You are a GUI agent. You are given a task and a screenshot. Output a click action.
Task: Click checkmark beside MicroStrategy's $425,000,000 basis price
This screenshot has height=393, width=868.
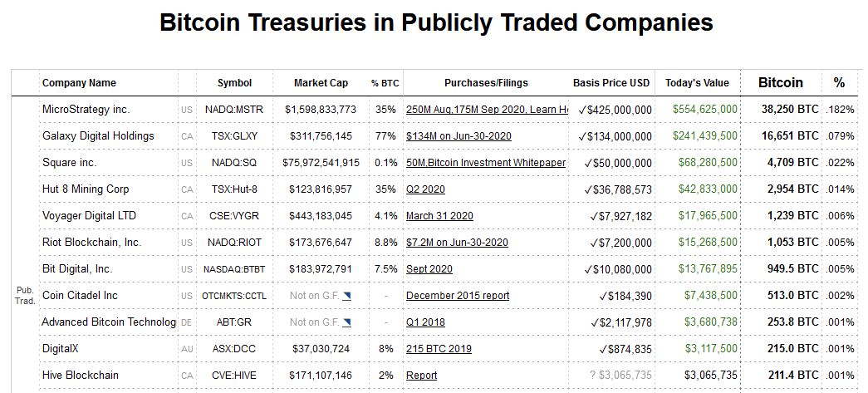[x=582, y=110]
